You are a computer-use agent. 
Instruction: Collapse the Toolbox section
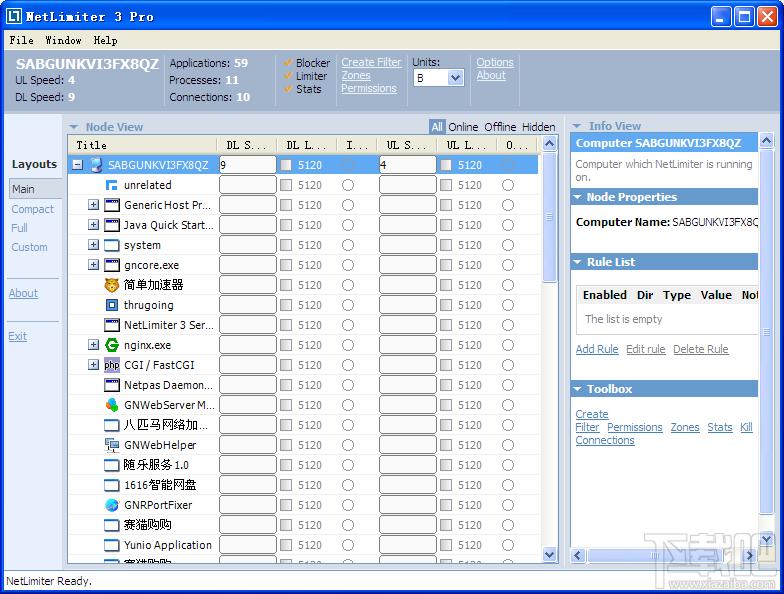tap(578, 389)
